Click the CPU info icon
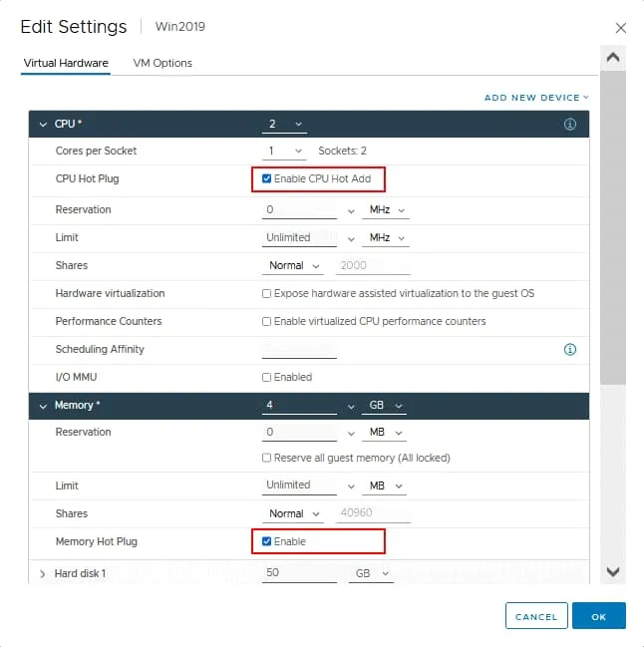Viewport: 644px width, 647px height. [570, 125]
